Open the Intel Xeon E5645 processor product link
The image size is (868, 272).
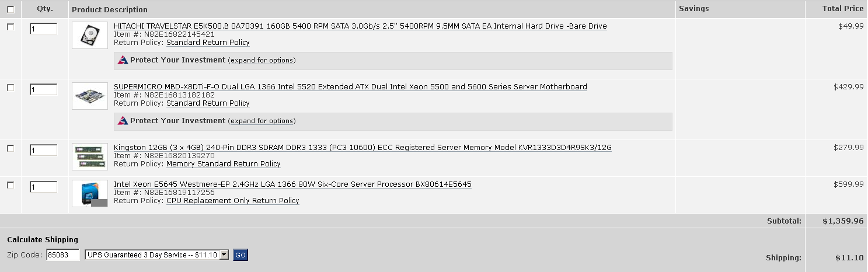(292, 184)
